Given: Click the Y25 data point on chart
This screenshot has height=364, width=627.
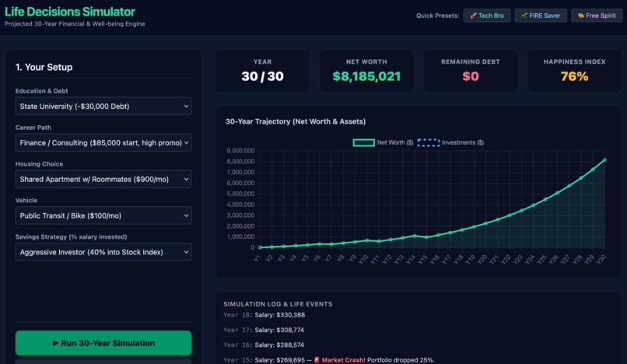Looking at the screenshot, I should click(545, 199).
